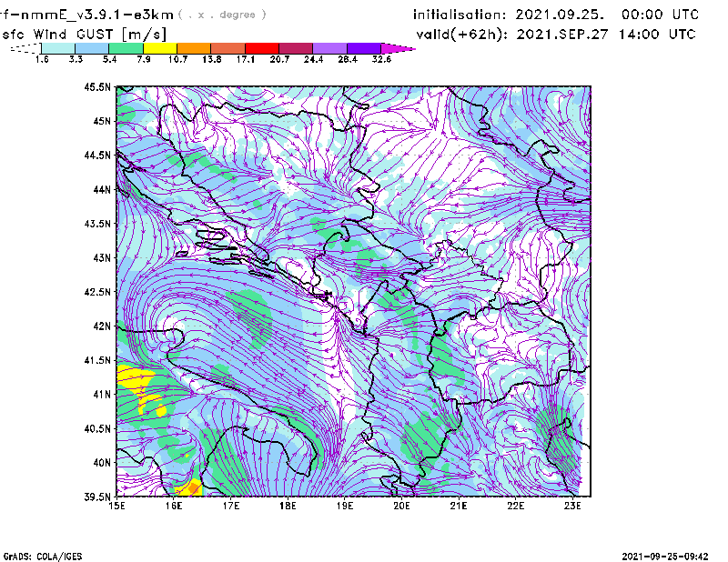This screenshot has width=728, height=562.
Task: Click the '21E' longitude label
Action: tap(459, 506)
